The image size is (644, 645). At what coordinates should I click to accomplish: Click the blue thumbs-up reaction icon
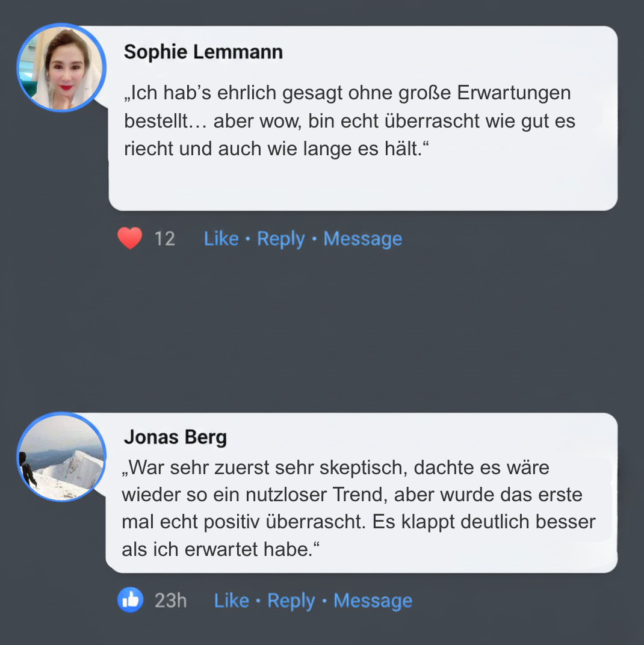130,600
